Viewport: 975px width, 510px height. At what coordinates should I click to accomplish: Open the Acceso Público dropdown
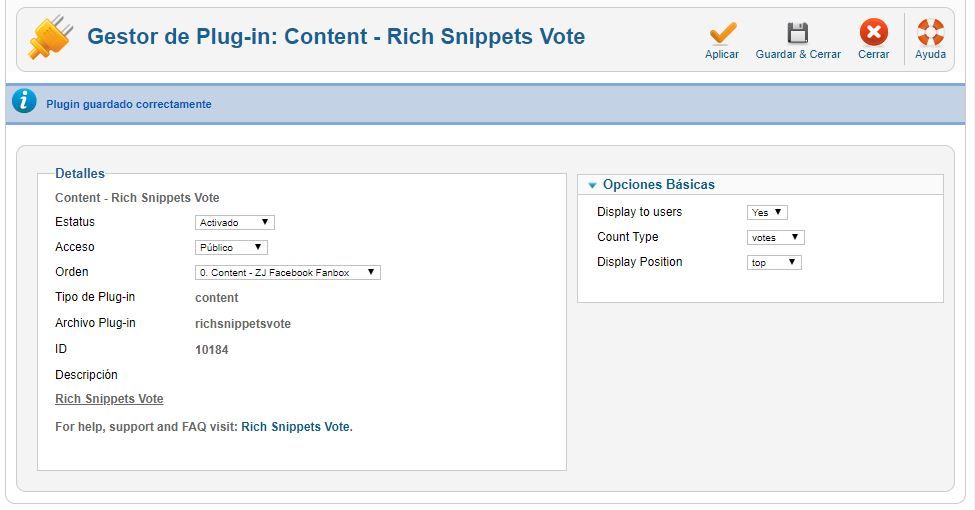click(231, 248)
